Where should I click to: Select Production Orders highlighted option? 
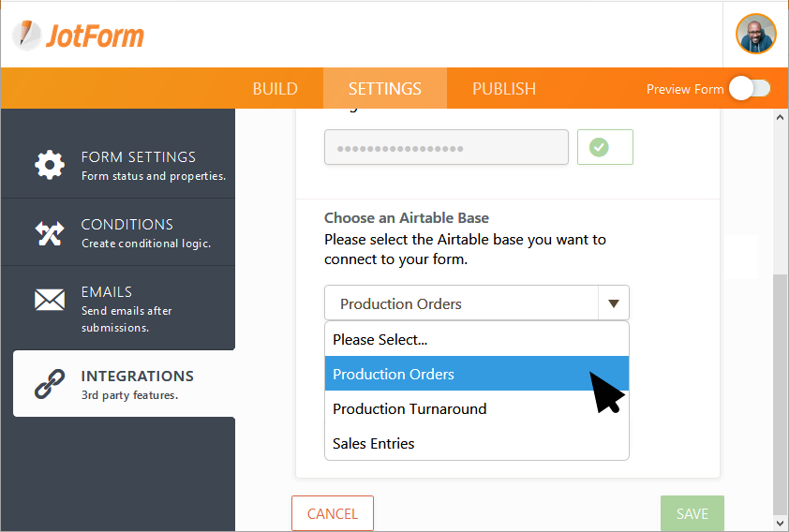(394, 375)
